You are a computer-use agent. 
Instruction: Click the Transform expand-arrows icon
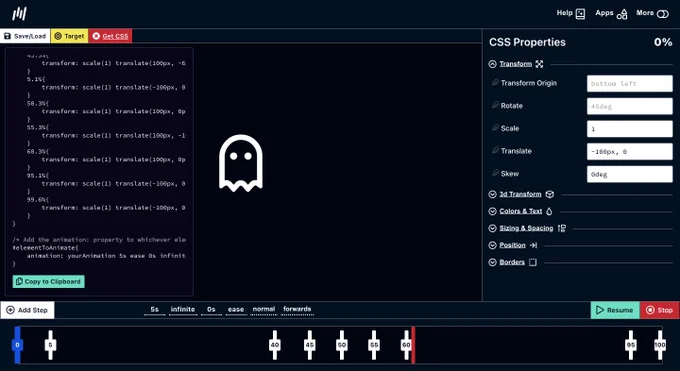539,64
